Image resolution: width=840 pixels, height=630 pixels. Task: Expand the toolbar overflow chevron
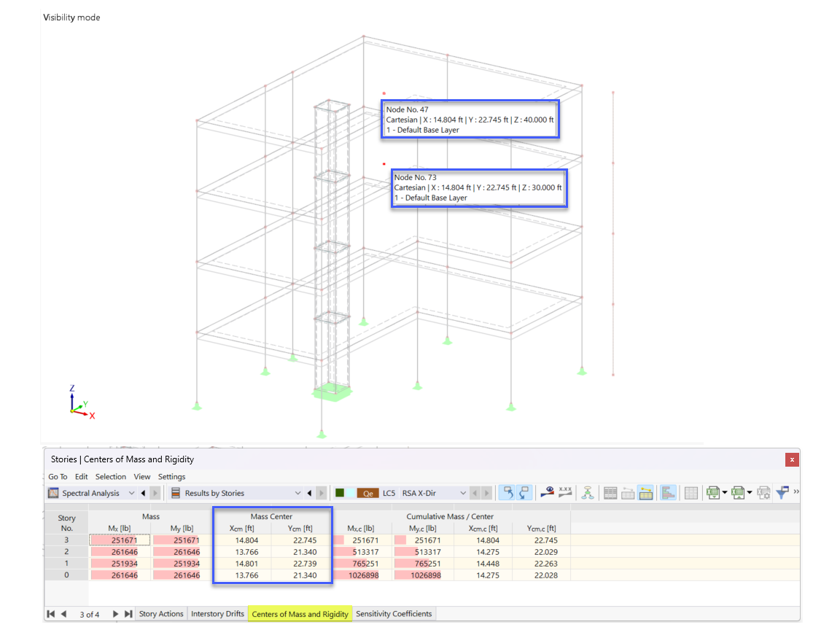(796, 491)
